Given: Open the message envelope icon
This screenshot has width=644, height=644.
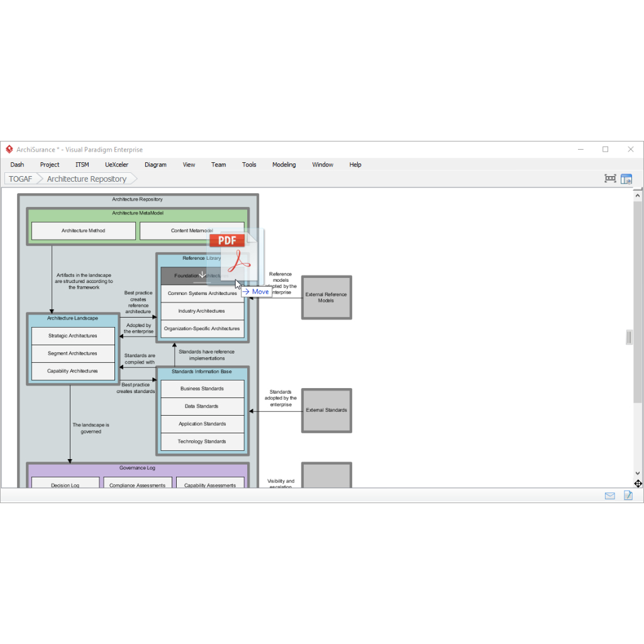Looking at the screenshot, I should tap(610, 496).
